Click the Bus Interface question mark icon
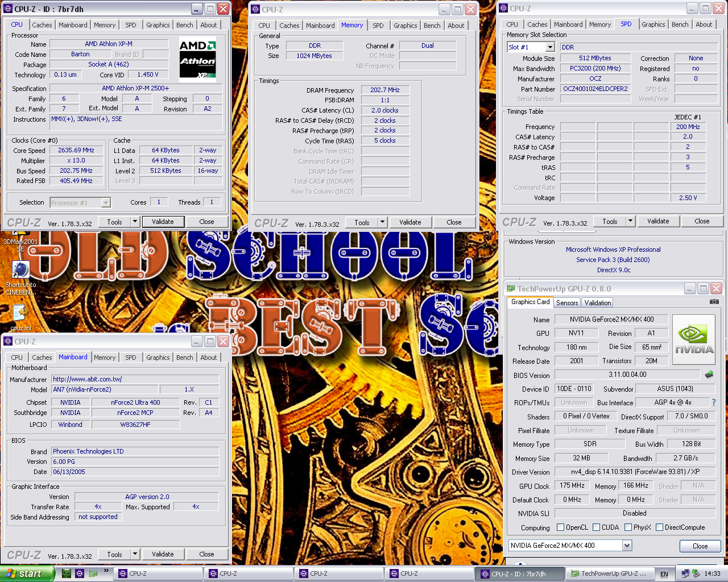This screenshot has width=728, height=582. (713, 402)
